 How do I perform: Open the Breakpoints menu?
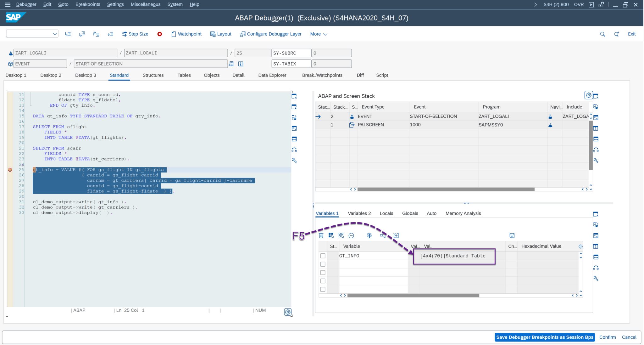click(88, 4)
